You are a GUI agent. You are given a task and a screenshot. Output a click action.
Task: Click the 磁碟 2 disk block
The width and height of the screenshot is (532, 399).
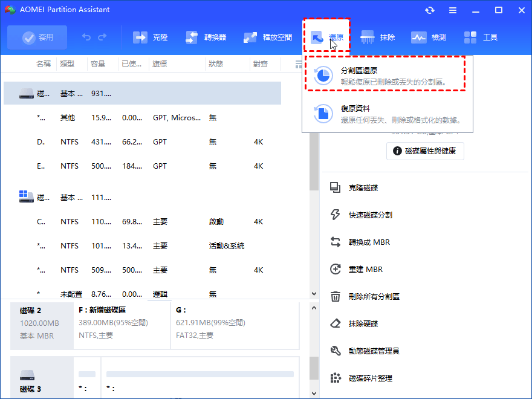(x=42, y=326)
